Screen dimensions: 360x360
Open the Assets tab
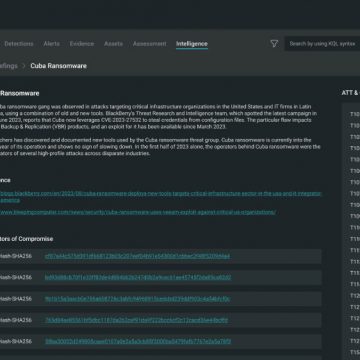[113, 44]
